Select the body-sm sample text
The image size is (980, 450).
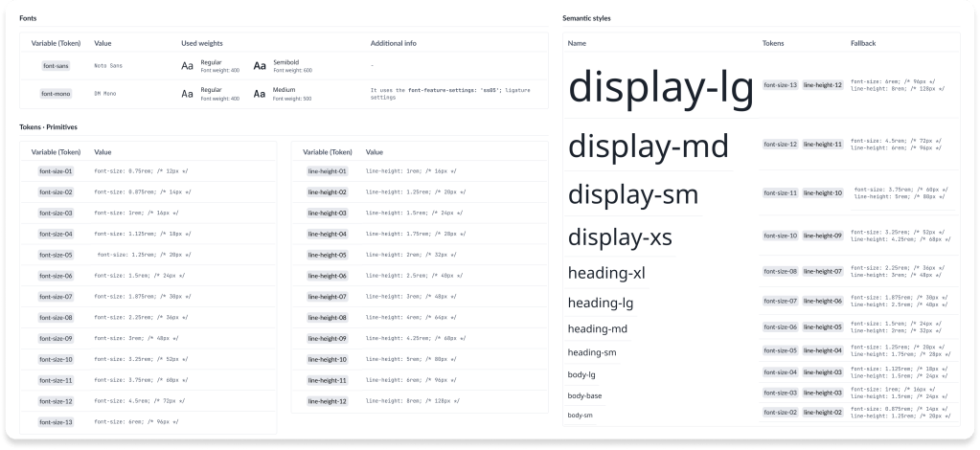[581, 416]
